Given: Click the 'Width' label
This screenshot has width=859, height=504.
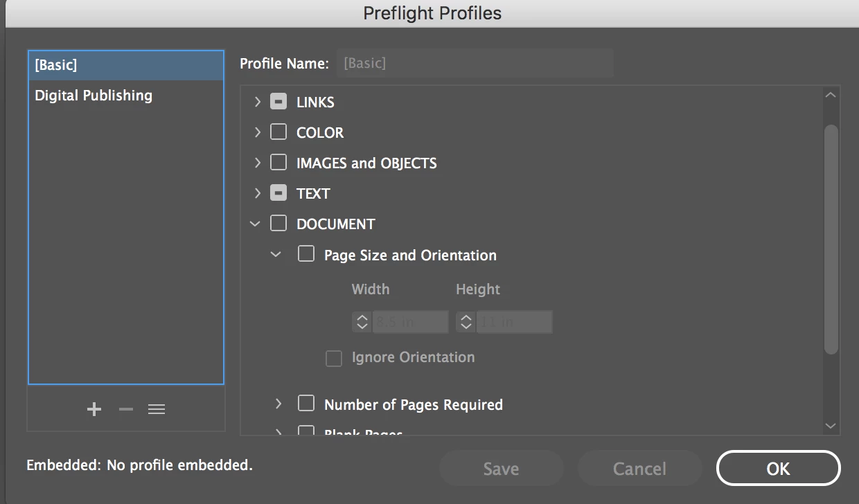Looking at the screenshot, I should (x=371, y=289).
